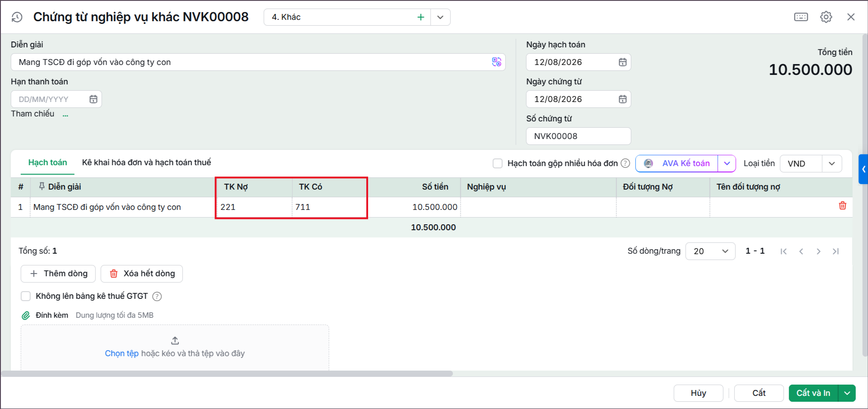Click the help icon next to Hạch toán gộp nhiều hóa đơn

tap(625, 163)
